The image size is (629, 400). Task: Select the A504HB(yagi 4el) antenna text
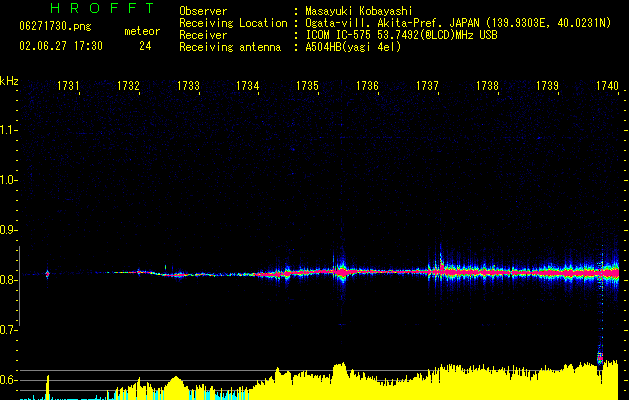(x=353, y=47)
